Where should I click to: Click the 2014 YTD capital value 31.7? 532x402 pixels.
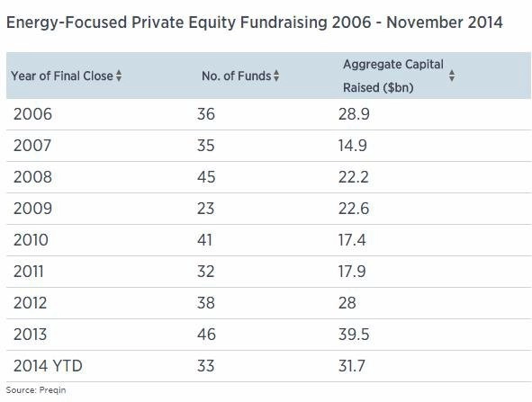[351, 366]
